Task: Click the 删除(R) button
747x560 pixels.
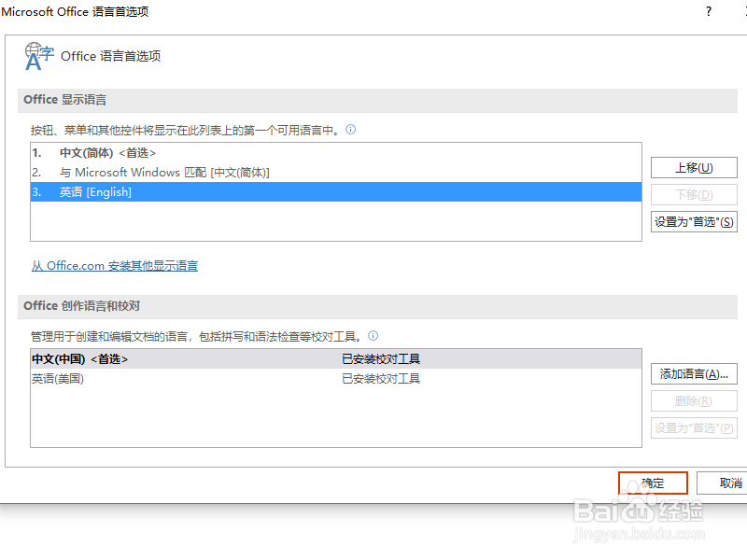Action: 694,400
